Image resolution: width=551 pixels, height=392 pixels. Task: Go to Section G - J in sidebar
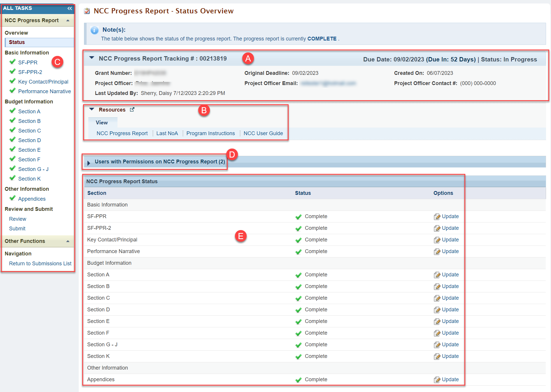click(33, 169)
